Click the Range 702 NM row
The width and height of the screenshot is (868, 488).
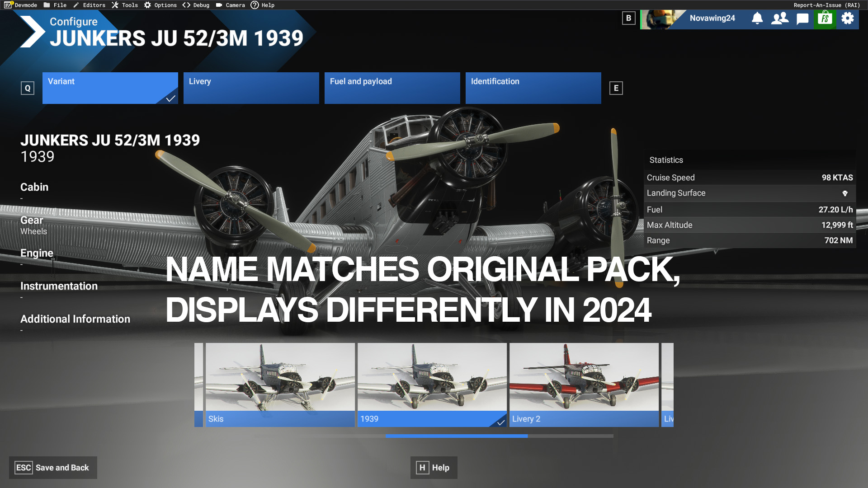click(x=750, y=240)
